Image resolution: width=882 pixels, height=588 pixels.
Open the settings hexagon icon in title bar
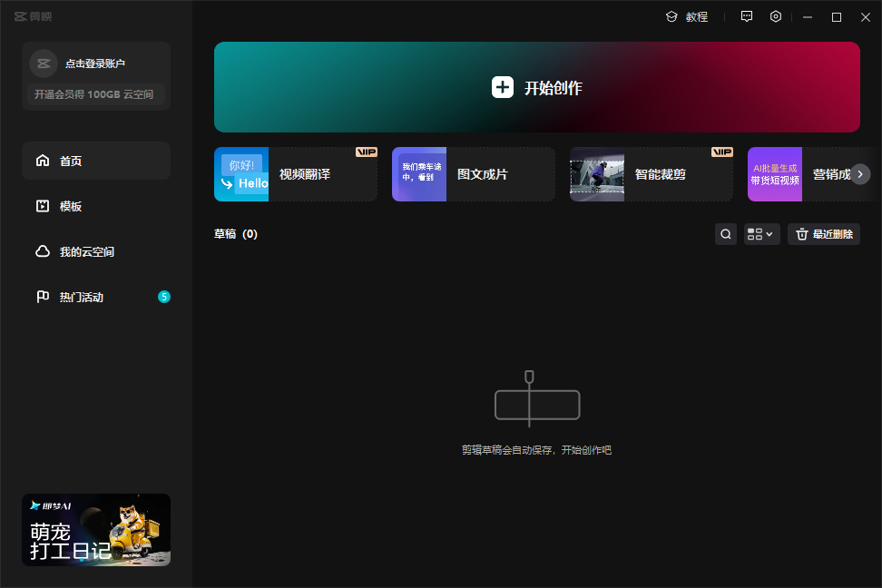coord(776,16)
